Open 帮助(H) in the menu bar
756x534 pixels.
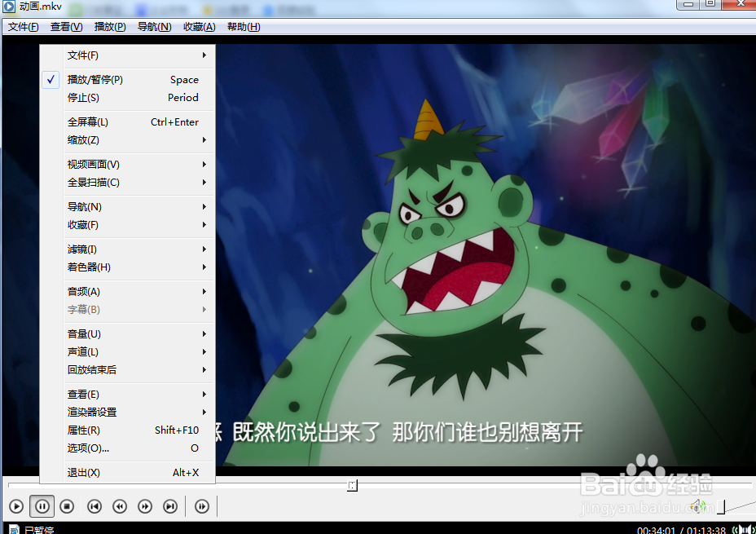coord(244,27)
